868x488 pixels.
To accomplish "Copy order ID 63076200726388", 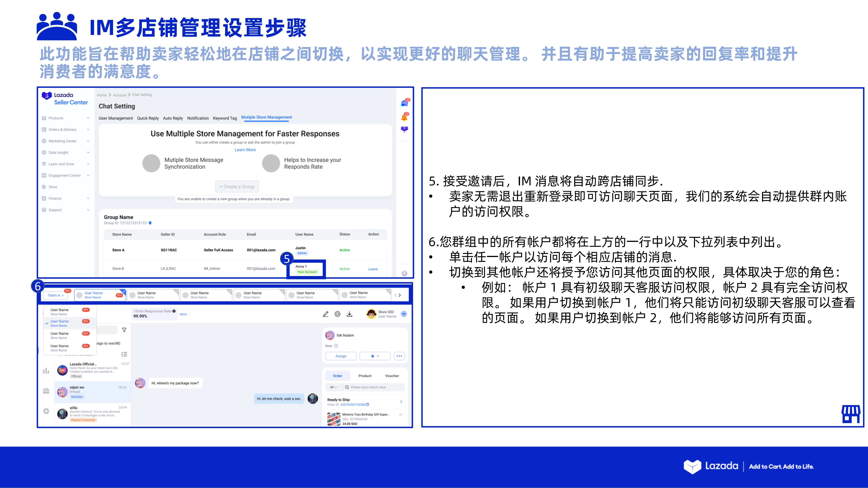I will click(x=368, y=405).
